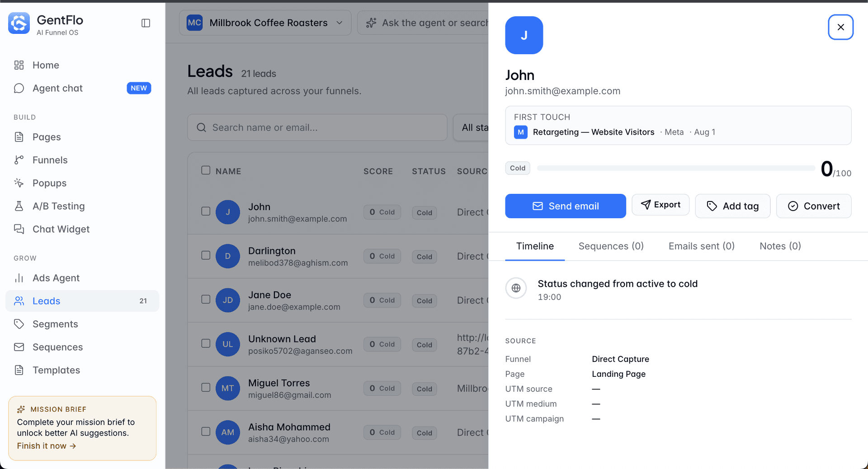Click the GentFlo logo icon
This screenshot has height=469, width=868.
click(x=19, y=23)
